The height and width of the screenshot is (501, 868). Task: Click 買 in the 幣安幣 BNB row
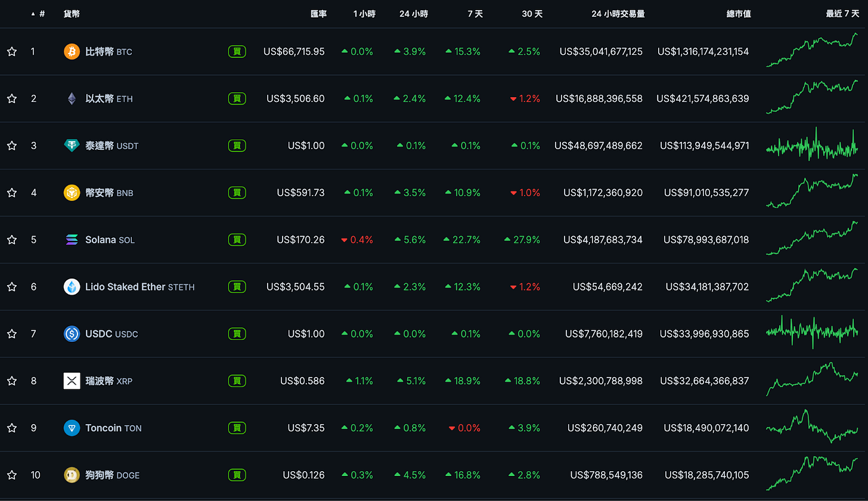[237, 193]
